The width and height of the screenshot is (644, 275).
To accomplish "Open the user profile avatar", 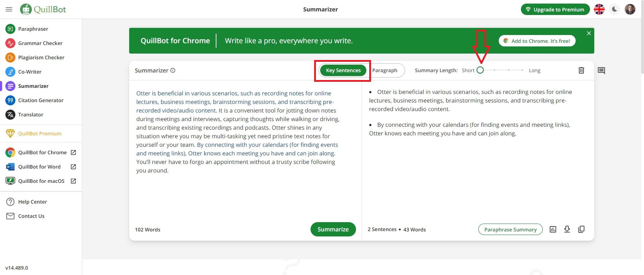I will [x=630, y=9].
